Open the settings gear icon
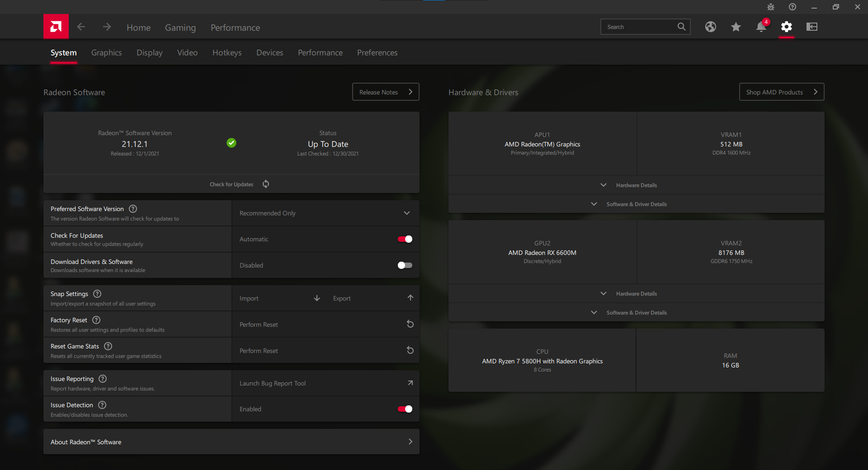 [x=787, y=27]
